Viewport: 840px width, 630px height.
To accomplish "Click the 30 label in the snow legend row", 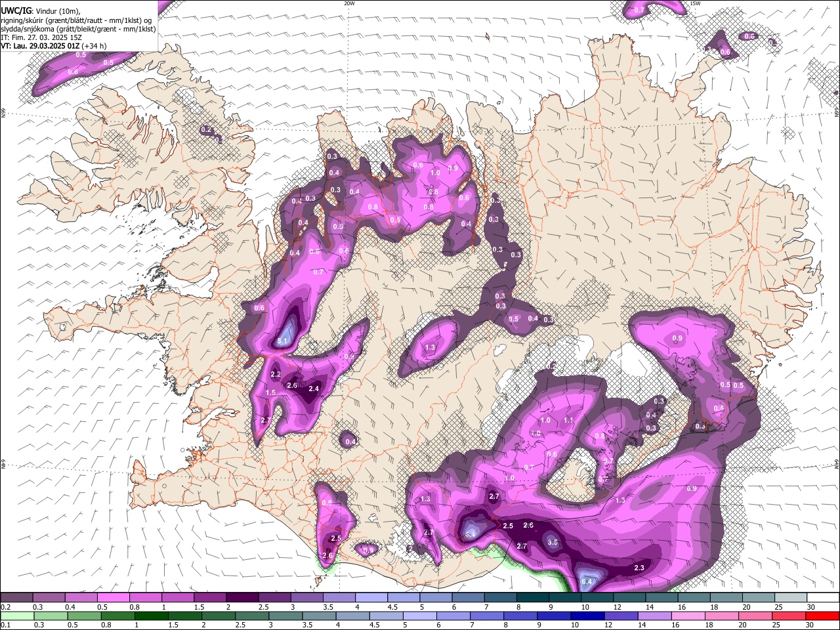I will click(x=810, y=607).
